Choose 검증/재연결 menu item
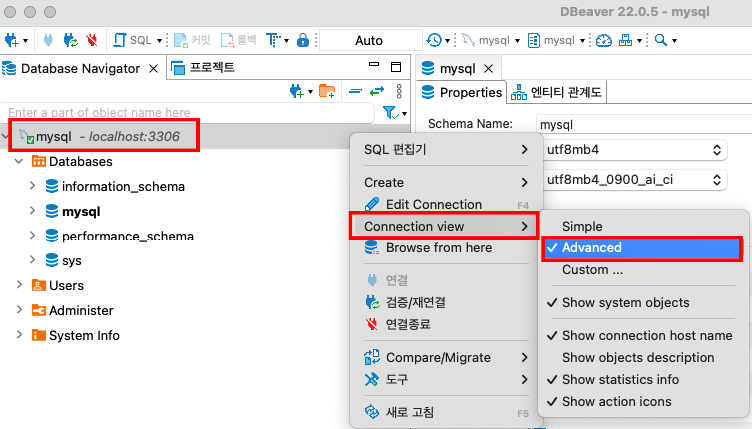This screenshot has height=429, width=752. [x=446, y=302]
